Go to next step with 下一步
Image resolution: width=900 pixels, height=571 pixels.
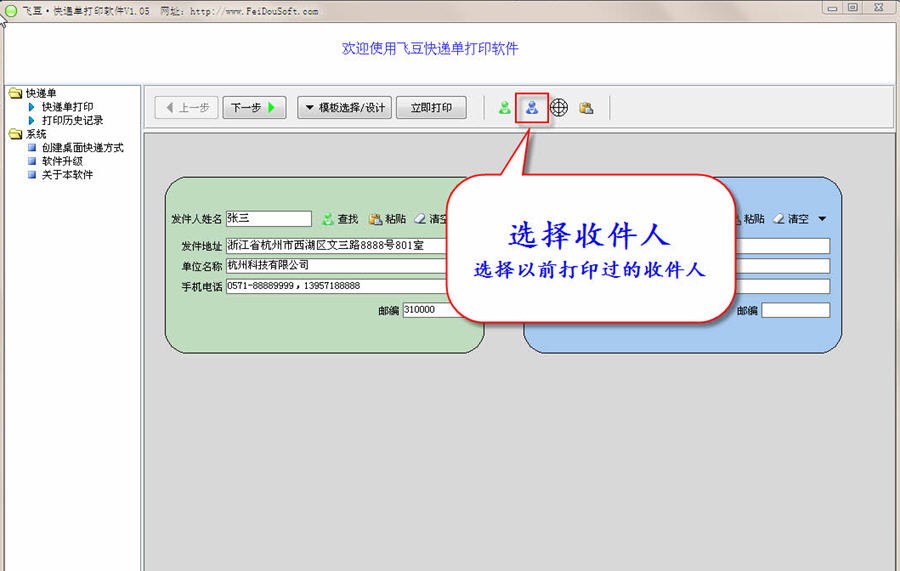coord(254,107)
